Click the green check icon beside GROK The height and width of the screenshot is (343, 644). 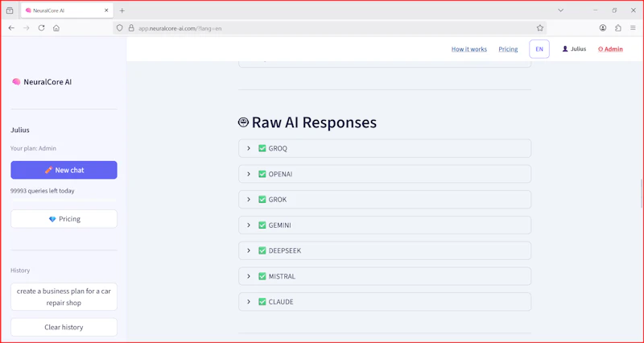262,199
